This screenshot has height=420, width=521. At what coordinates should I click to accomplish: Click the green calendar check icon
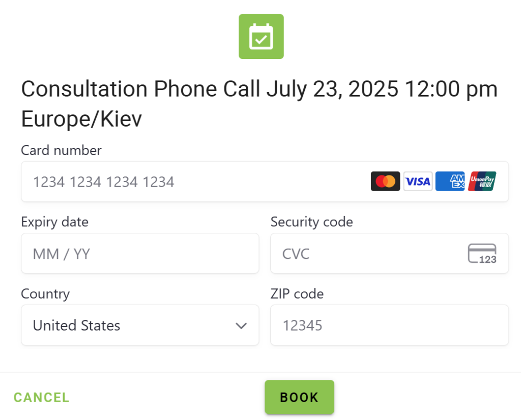(x=261, y=36)
